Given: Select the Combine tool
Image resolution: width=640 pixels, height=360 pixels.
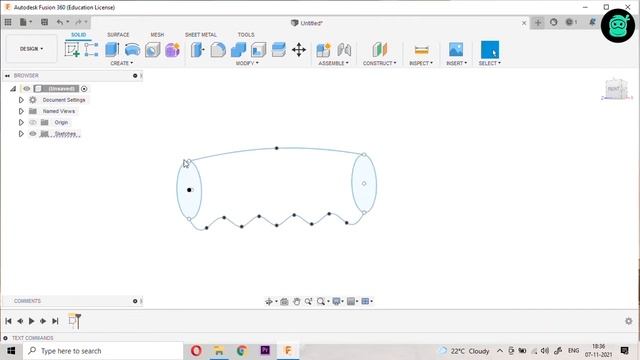Looking at the screenshot, I should tap(238, 50).
